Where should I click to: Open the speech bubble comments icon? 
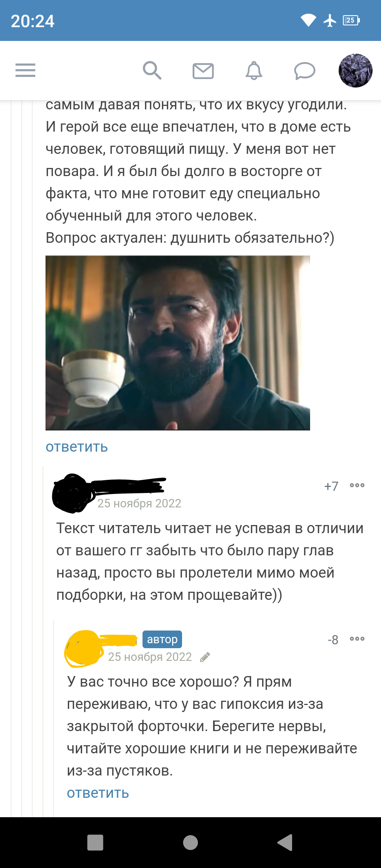[x=305, y=71]
